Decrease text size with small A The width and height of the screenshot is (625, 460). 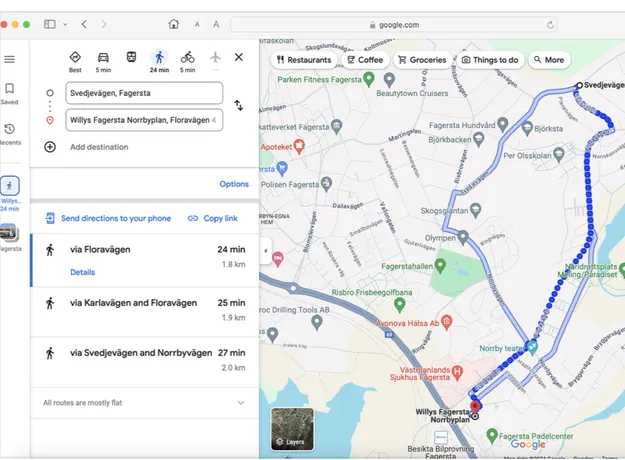[197, 25]
